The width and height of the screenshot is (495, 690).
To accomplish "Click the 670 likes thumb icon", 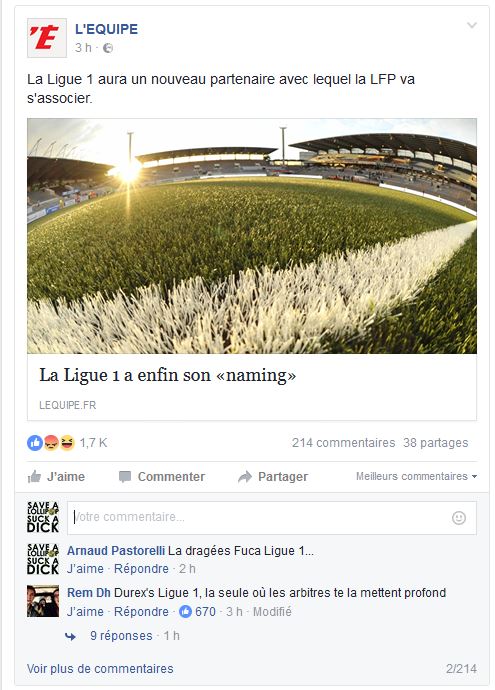I will coord(186,612).
